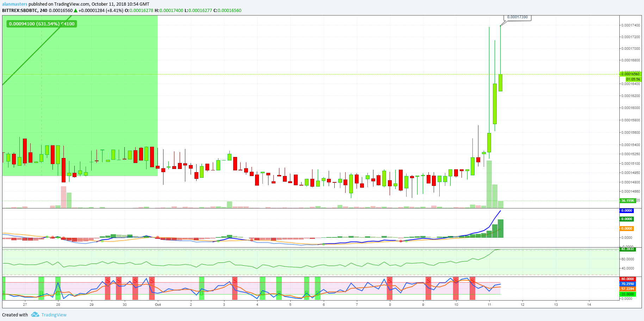
Task: Select the 9 date axis label
Action: click(423, 305)
